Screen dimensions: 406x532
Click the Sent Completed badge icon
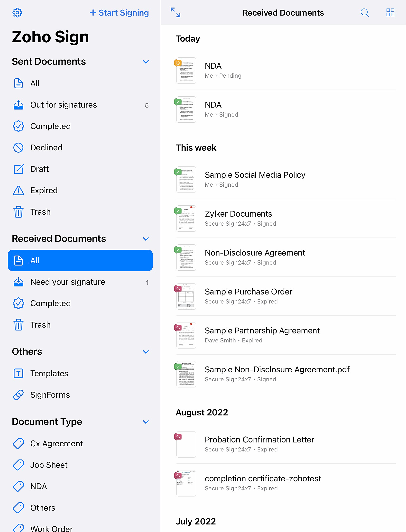click(18, 126)
